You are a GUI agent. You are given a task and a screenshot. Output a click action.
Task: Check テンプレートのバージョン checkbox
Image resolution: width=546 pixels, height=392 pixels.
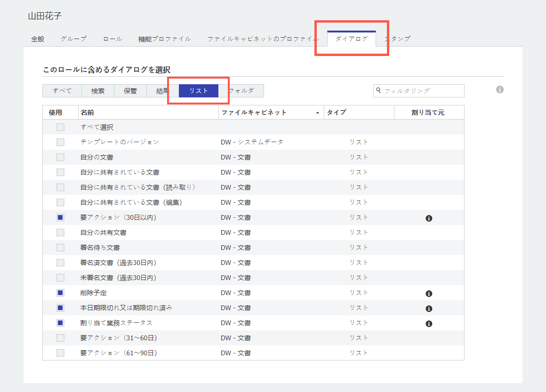pos(60,142)
